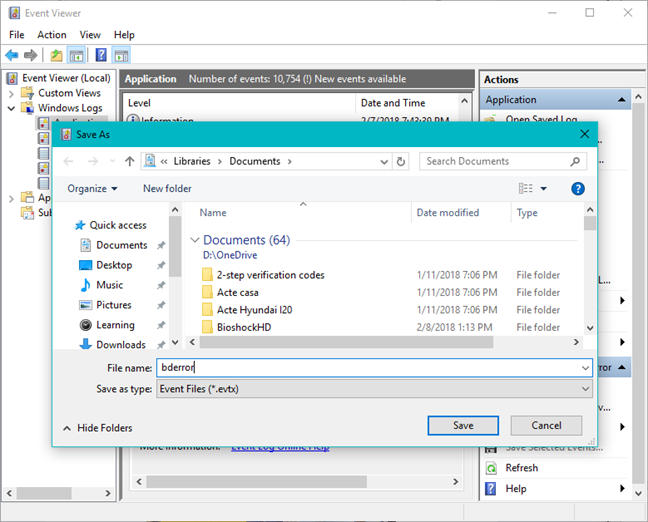Close the Save As dialog
648x522 pixels.
pyautogui.click(x=584, y=134)
